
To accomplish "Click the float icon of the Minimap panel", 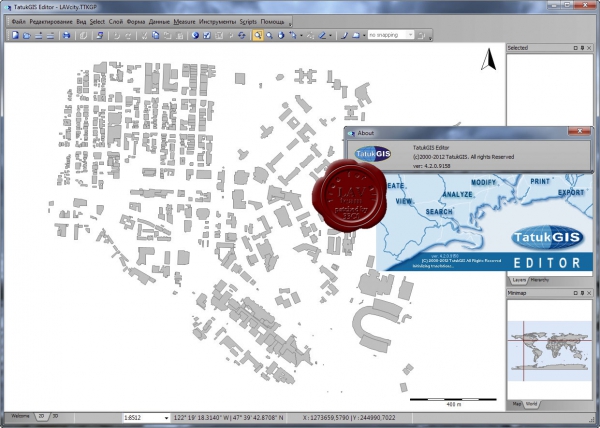I will tap(576, 293).
